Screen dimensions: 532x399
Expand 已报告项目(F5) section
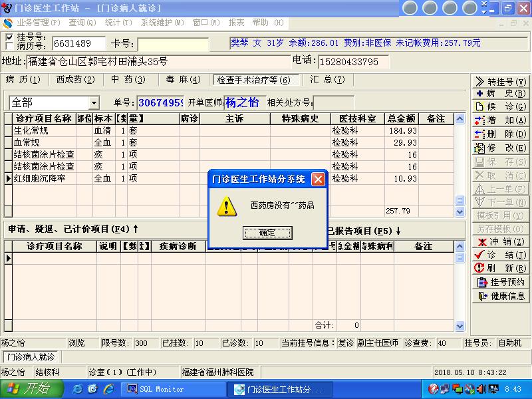click(363, 231)
